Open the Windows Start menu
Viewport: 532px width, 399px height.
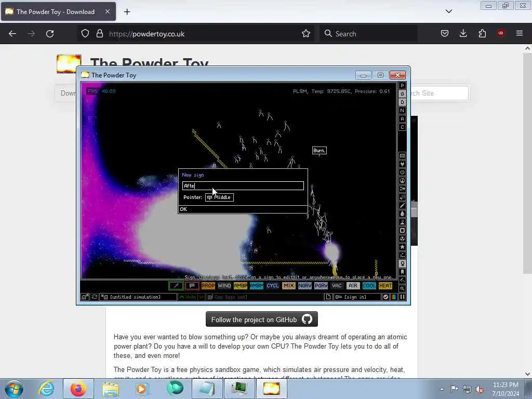tap(14, 389)
